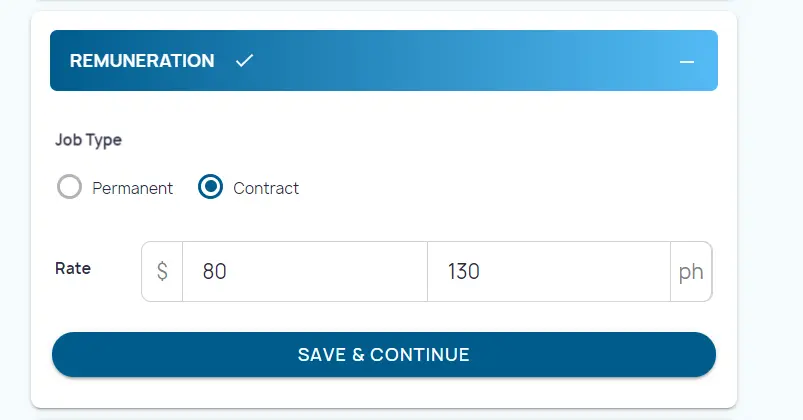
Task: Click the divider between the two rate fields
Action: pos(427,271)
